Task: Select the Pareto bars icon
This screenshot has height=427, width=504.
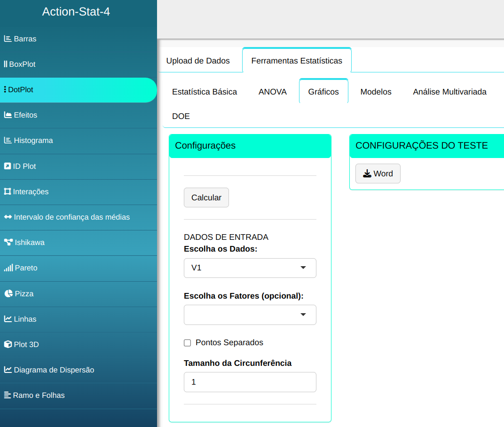Action: (8, 268)
